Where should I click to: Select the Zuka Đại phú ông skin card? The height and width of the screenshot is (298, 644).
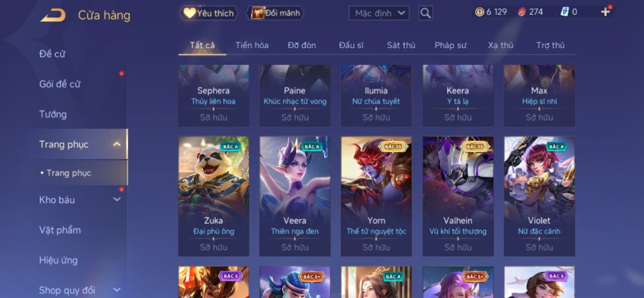pos(214,196)
